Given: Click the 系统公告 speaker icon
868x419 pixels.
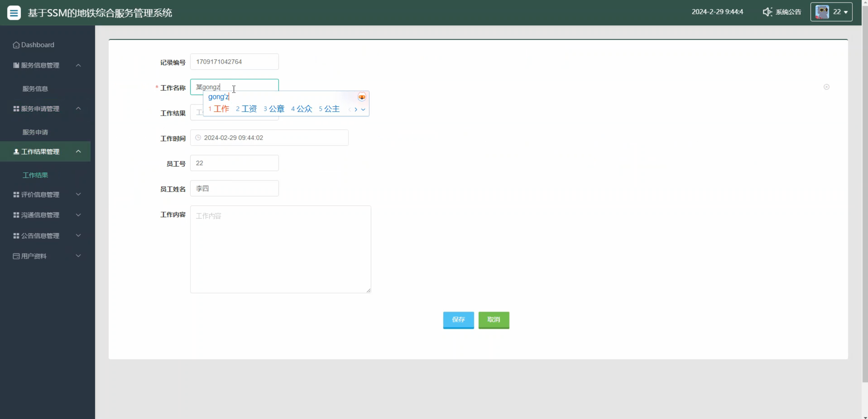Looking at the screenshot, I should click(x=767, y=12).
